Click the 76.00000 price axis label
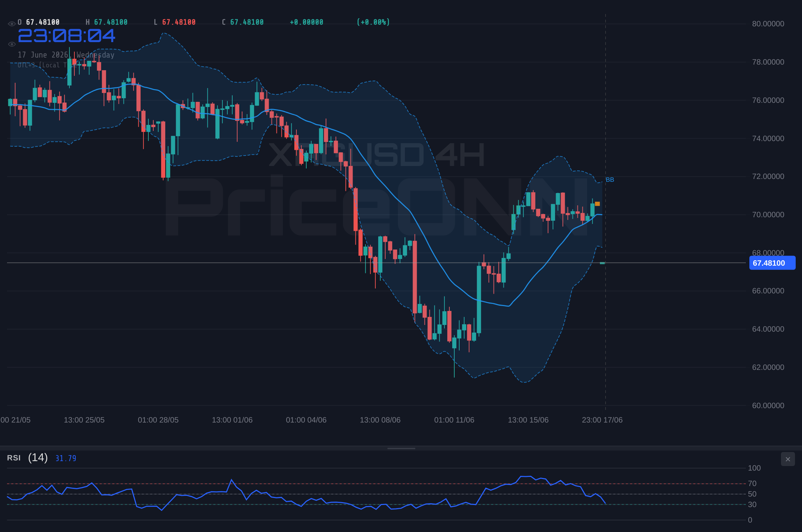Image resolution: width=802 pixels, height=532 pixels. (768, 100)
